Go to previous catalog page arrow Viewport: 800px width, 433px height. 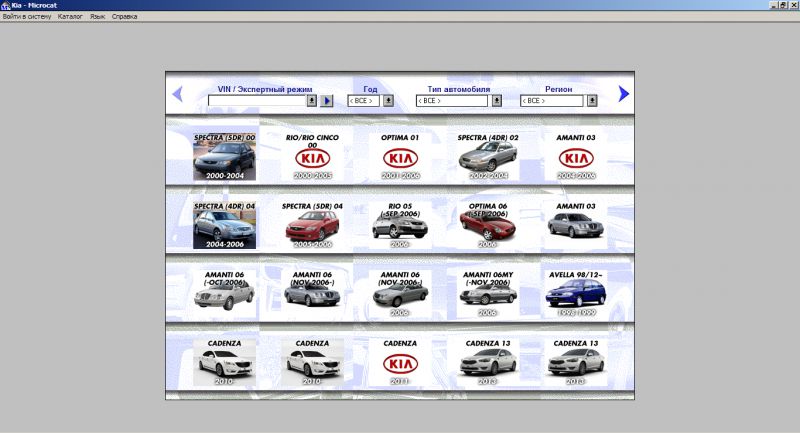178,94
